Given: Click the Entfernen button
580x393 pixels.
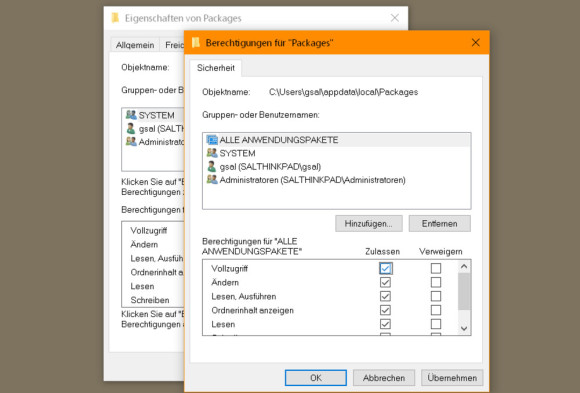Looking at the screenshot, I should click(x=439, y=224).
